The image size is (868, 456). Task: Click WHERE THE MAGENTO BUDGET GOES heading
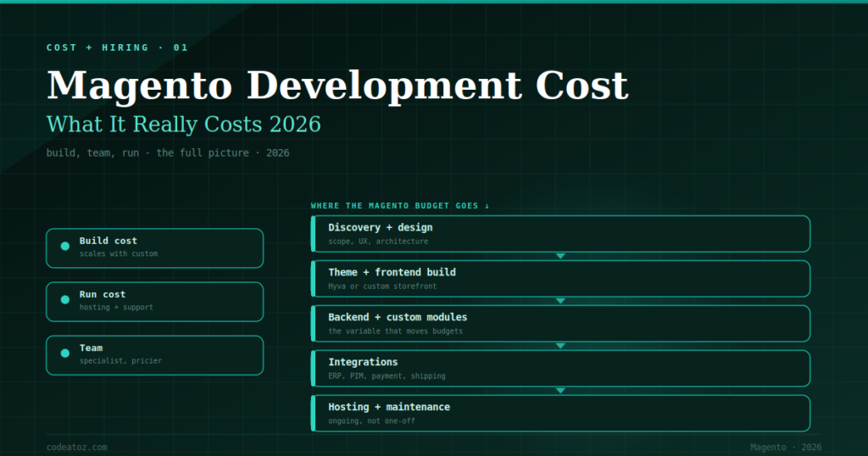pyautogui.click(x=400, y=206)
